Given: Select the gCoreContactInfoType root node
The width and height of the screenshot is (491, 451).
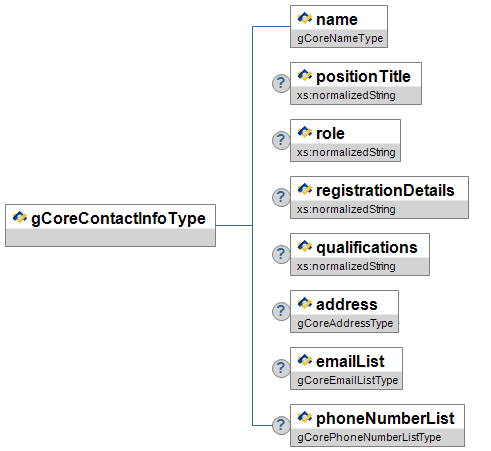Looking at the screenshot, I should (x=110, y=226).
